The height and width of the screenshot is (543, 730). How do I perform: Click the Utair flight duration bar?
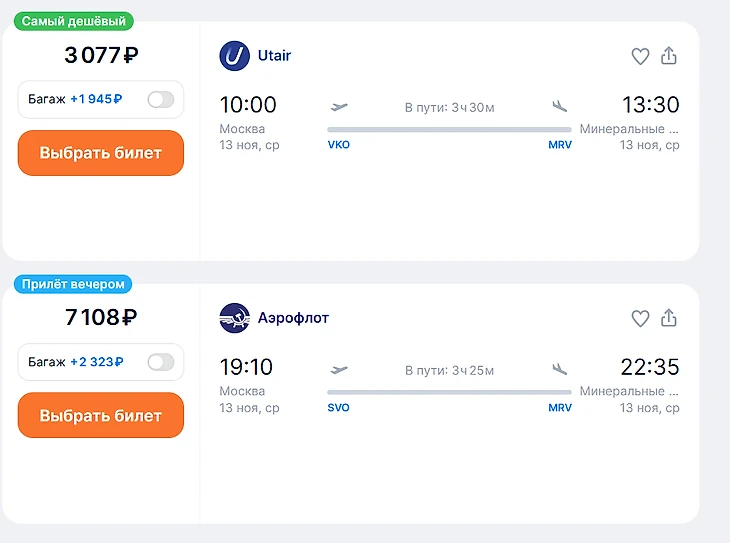(449, 129)
